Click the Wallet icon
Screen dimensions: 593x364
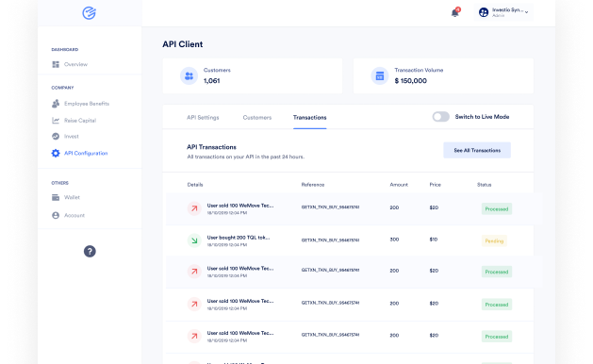(x=56, y=197)
